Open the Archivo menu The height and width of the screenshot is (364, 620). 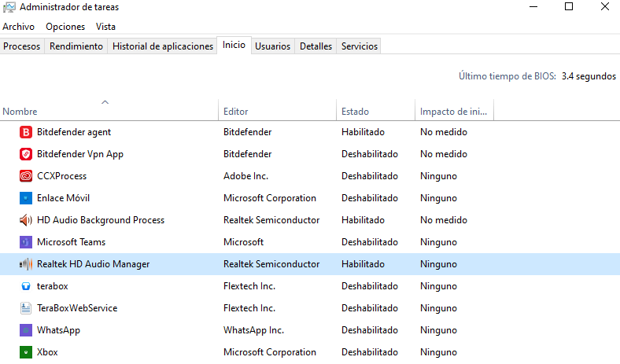point(18,27)
